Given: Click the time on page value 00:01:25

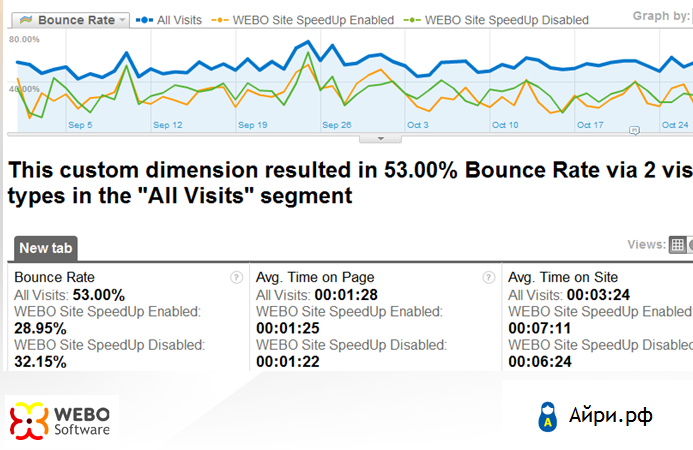Looking at the screenshot, I should pyautogui.click(x=288, y=328).
